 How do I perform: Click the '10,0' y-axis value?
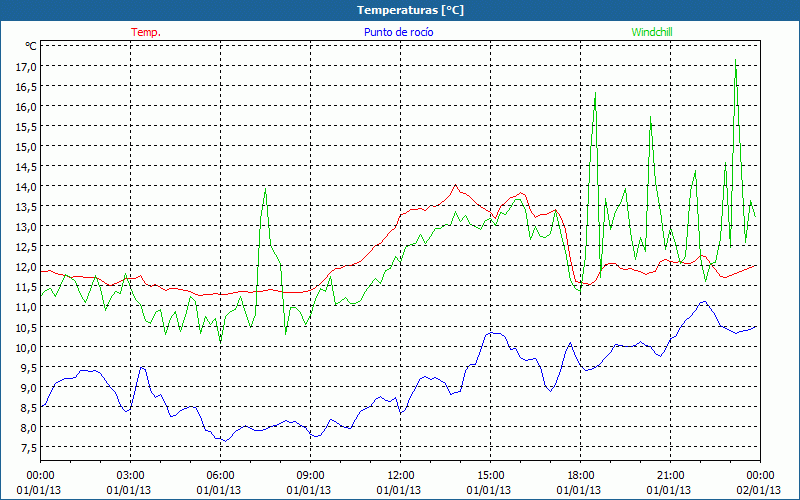pos(27,347)
